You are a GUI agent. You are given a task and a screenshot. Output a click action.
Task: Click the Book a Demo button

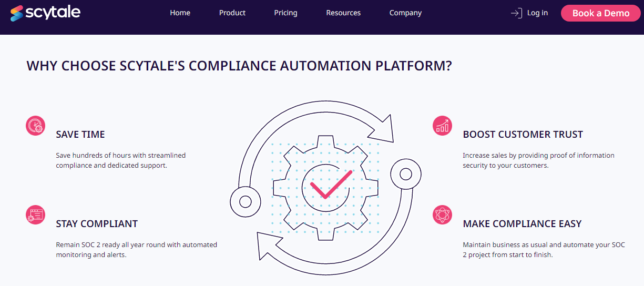[601, 13]
